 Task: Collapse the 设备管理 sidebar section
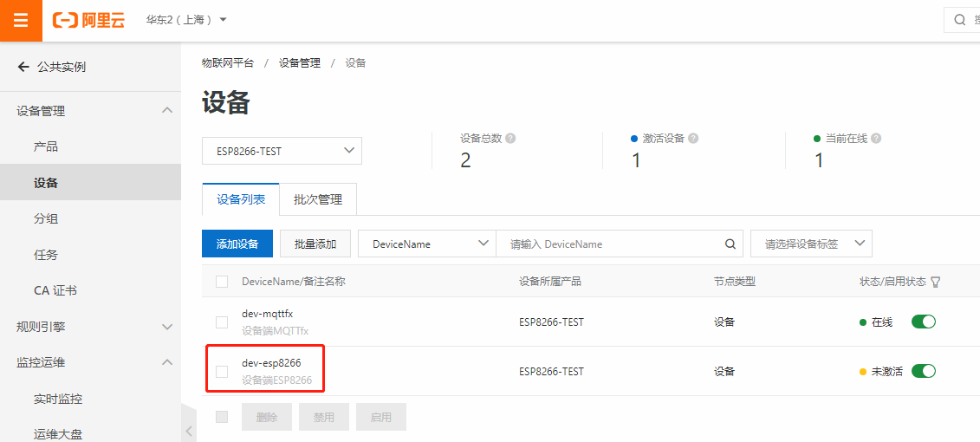(167, 111)
